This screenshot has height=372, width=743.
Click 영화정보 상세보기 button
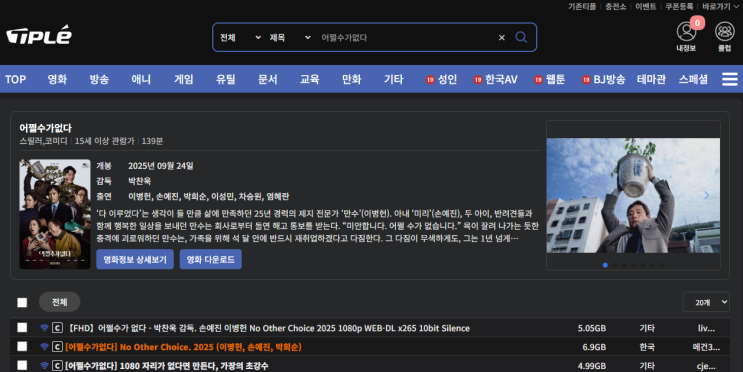point(135,259)
